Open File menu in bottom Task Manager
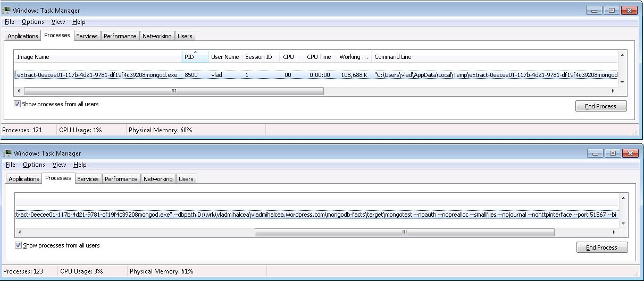This screenshot has width=644, height=282. [11, 165]
